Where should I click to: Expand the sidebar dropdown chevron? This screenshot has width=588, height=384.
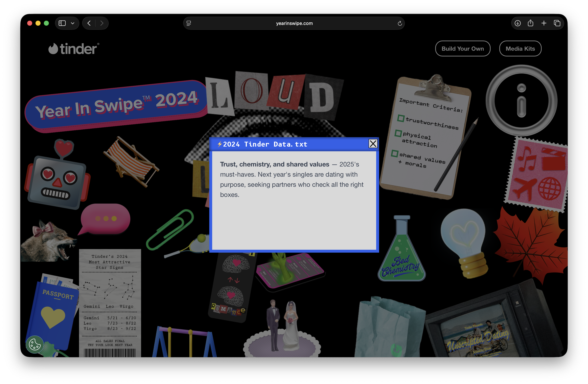tap(73, 23)
